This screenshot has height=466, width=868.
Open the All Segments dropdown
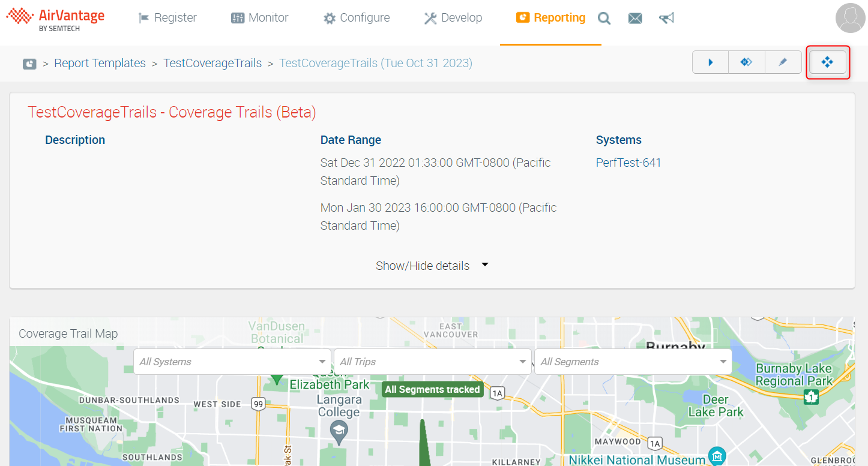[633, 362]
